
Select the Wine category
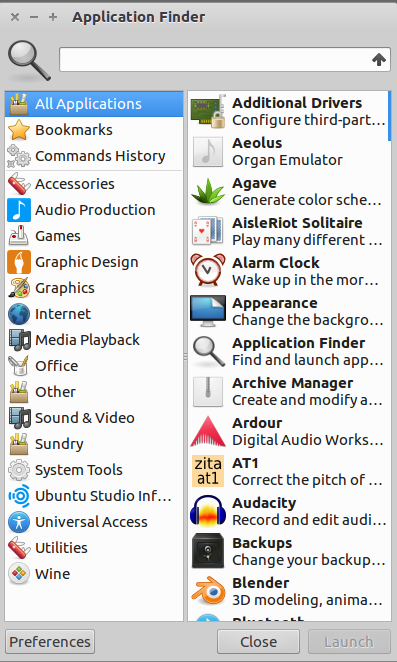94,574
